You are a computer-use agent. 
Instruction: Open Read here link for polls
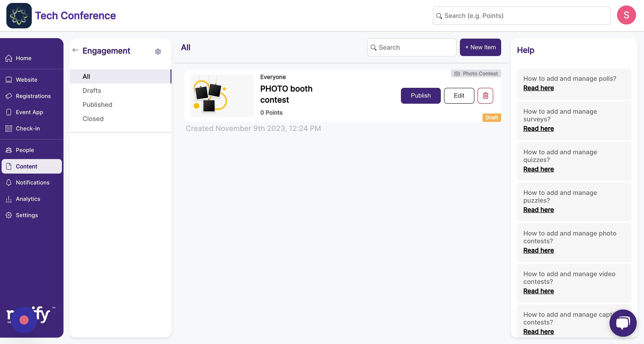coord(538,88)
